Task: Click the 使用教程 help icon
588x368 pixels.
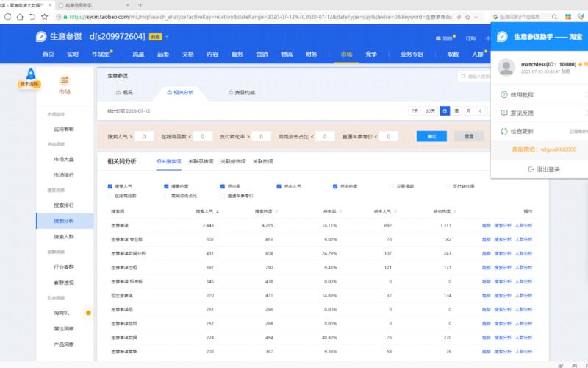Action: coord(504,95)
